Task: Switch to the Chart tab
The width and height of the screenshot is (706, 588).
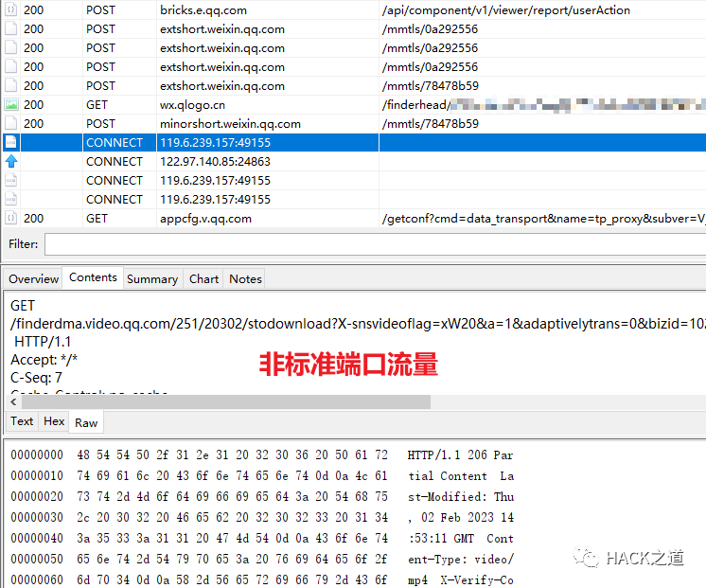Action: point(203,279)
